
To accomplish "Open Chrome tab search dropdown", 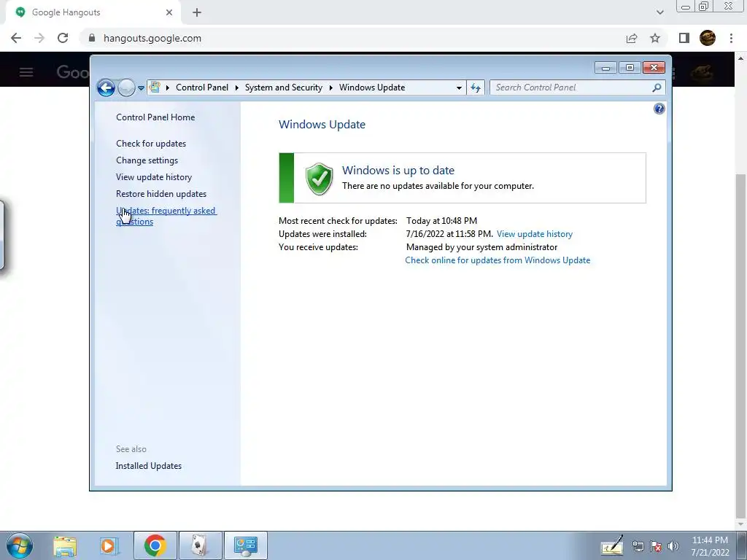I will 659,12.
